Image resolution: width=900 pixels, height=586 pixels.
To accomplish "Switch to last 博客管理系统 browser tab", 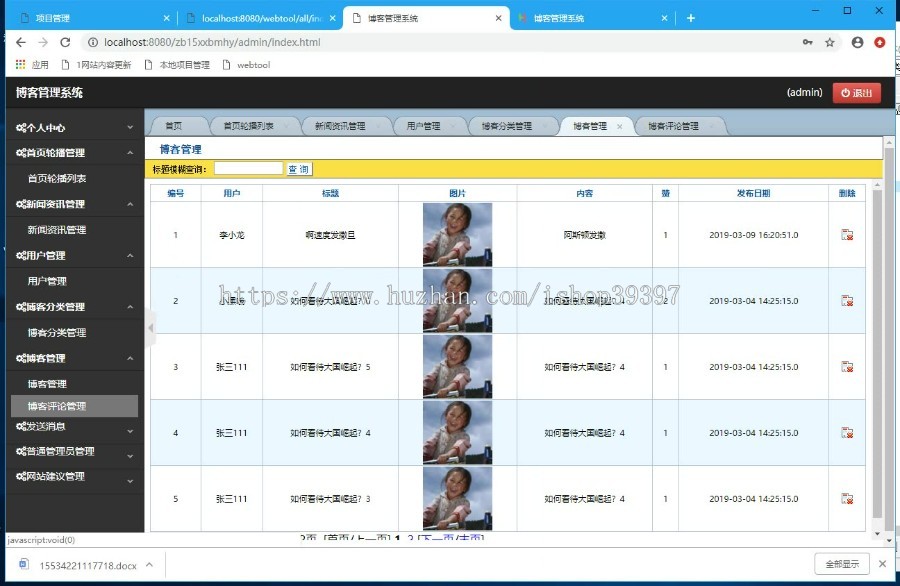I will tap(591, 18).
